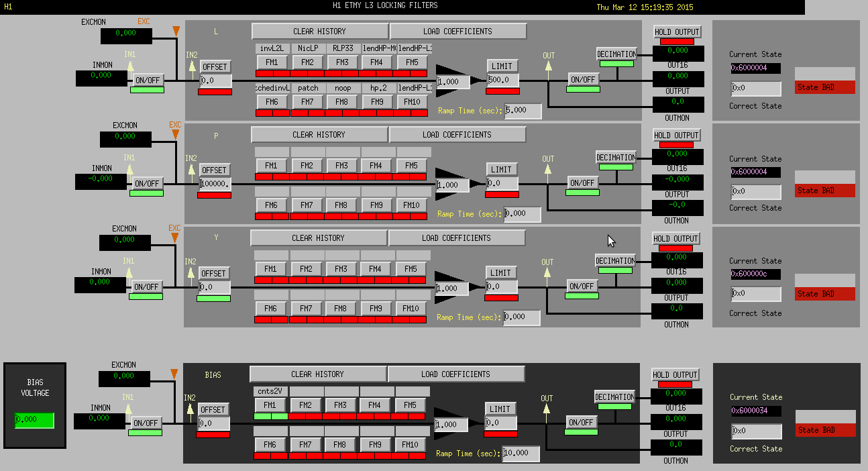Toggle FM9 hp.2 filter in L row
Screen dimensions: 868x471
coord(378,102)
